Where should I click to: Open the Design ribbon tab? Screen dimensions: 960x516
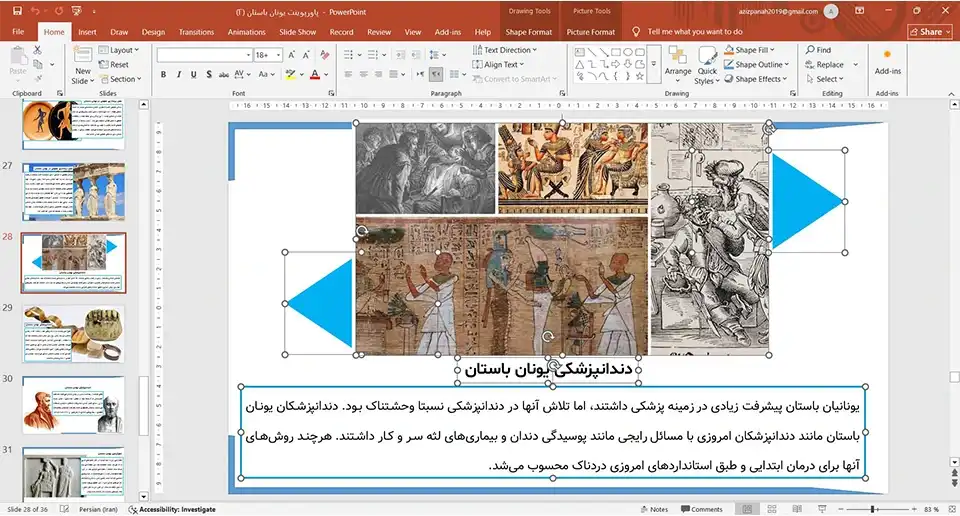pos(153,32)
